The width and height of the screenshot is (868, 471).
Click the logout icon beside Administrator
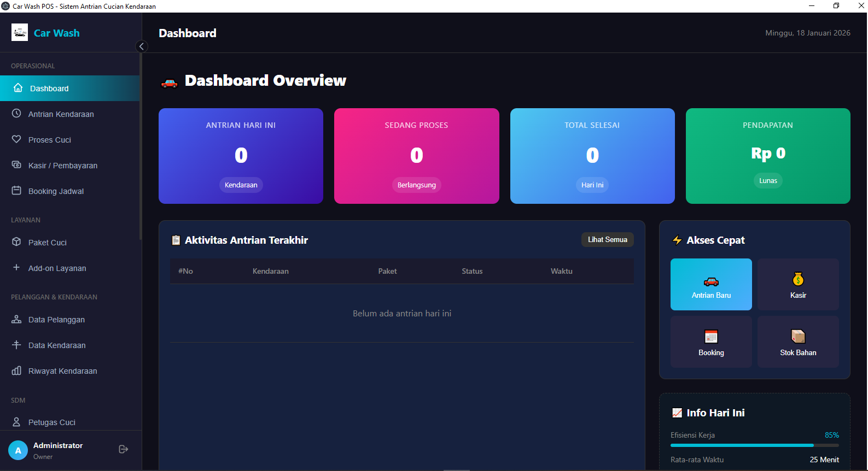click(124, 449)
